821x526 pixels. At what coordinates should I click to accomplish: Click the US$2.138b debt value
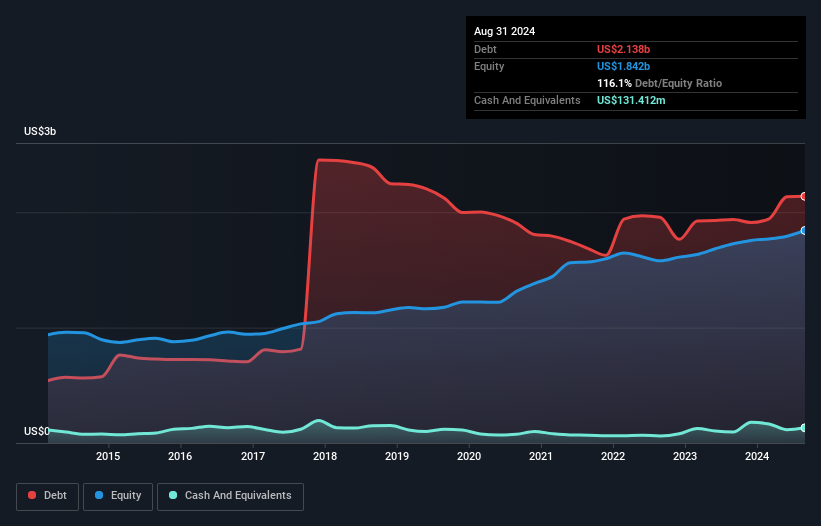[623, 49]
